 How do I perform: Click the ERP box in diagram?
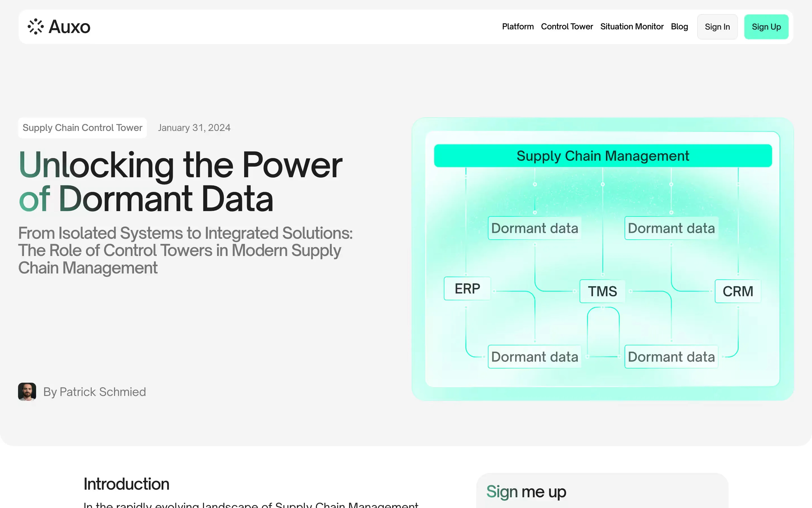[467, 289]
